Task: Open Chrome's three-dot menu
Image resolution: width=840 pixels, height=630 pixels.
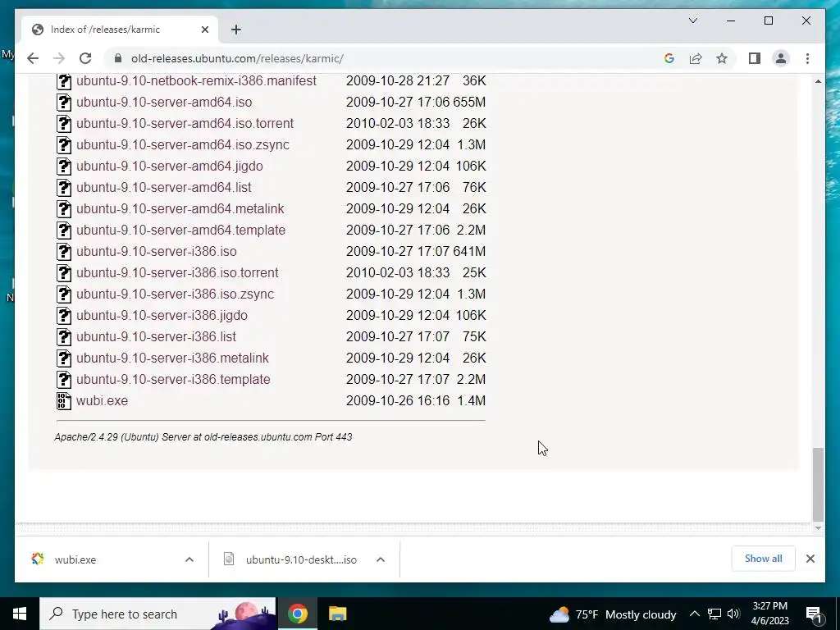Action: click(x=807, y=58)
